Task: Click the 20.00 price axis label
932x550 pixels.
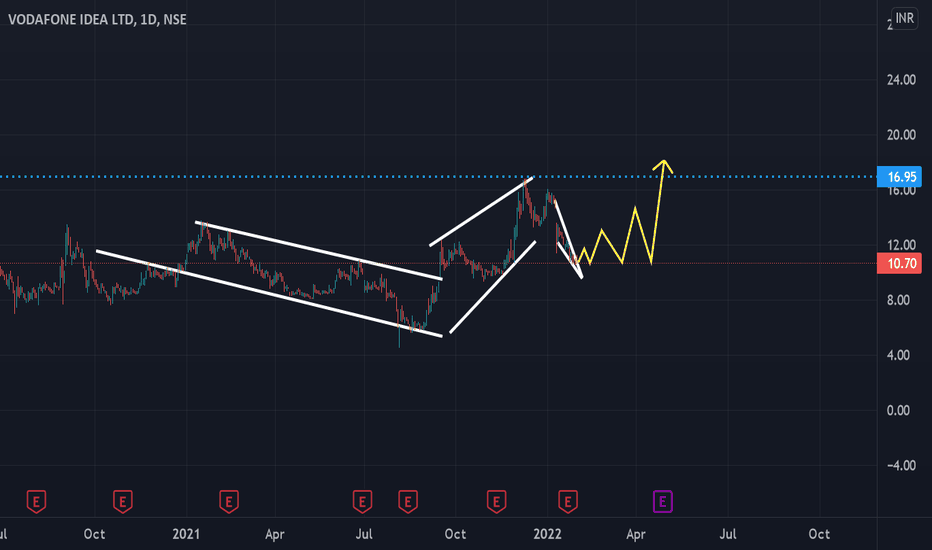Action: 901,135
